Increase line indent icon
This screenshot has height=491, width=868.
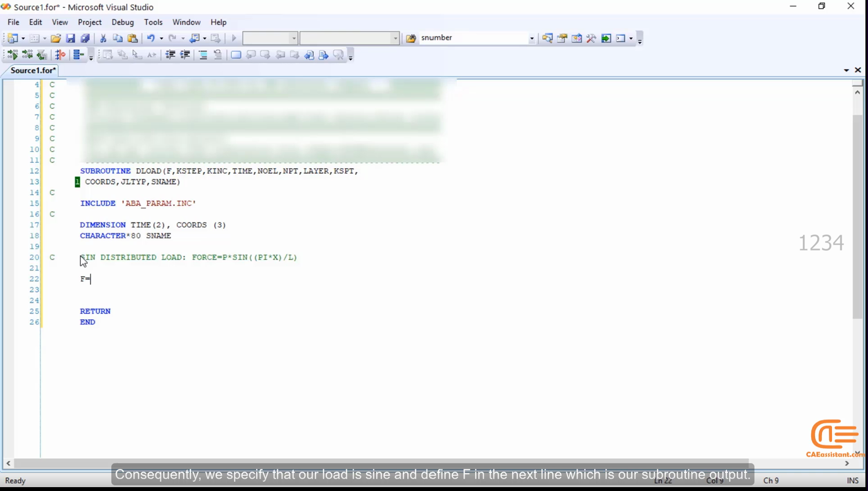pyautogui.click(x=185, y=55)
